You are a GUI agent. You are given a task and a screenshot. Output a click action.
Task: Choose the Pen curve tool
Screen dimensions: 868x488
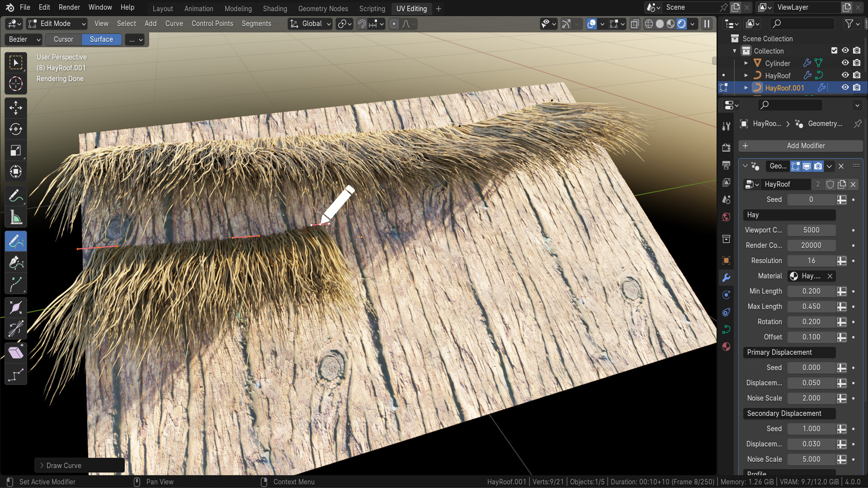tap(16, 263)
